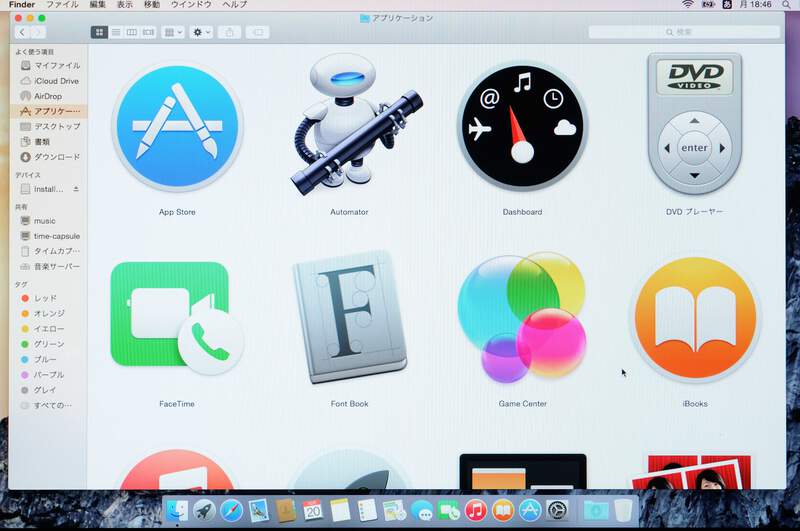Go back with the back arrow button
This screenshot has height=531, width=800.
pyautogui.click(x=22, y=32)
